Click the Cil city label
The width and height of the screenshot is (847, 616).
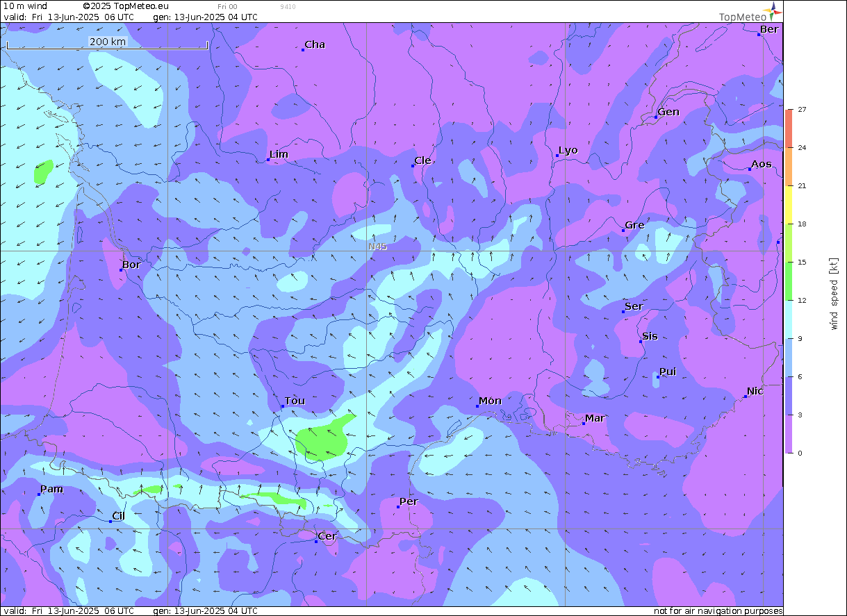119,515
